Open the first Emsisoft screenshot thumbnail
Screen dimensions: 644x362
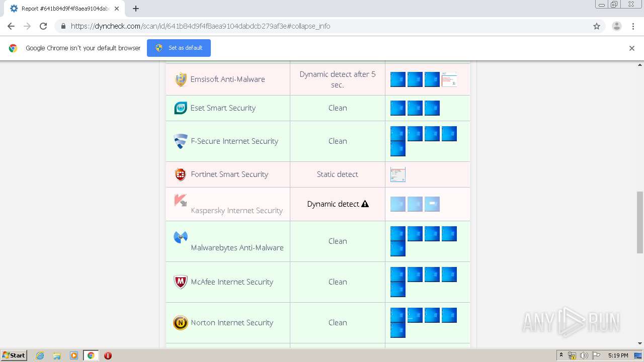click(398, 79)
